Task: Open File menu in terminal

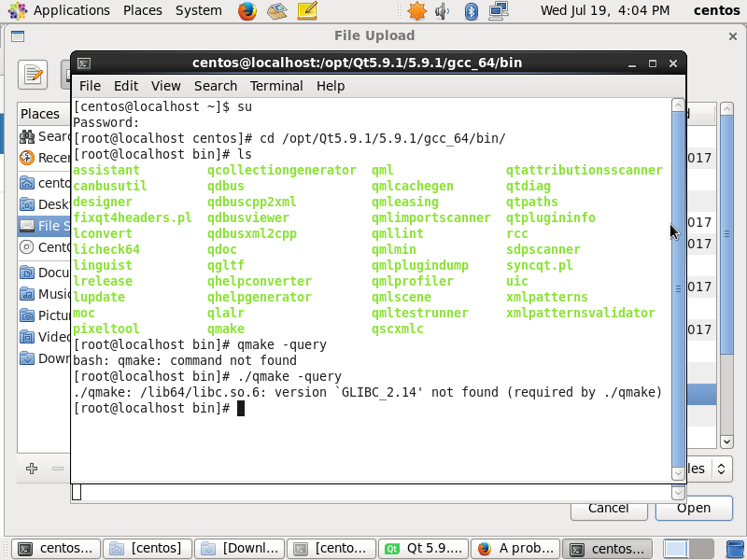Action: (x=90, y=86)
